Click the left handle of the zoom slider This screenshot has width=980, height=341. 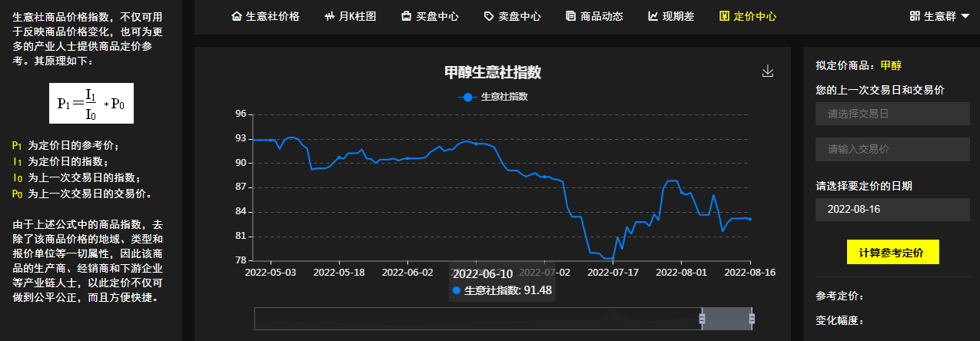point(702,319)
